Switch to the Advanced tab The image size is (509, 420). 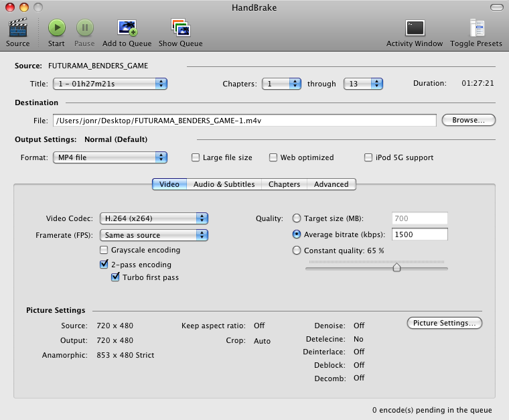[331, 184]
